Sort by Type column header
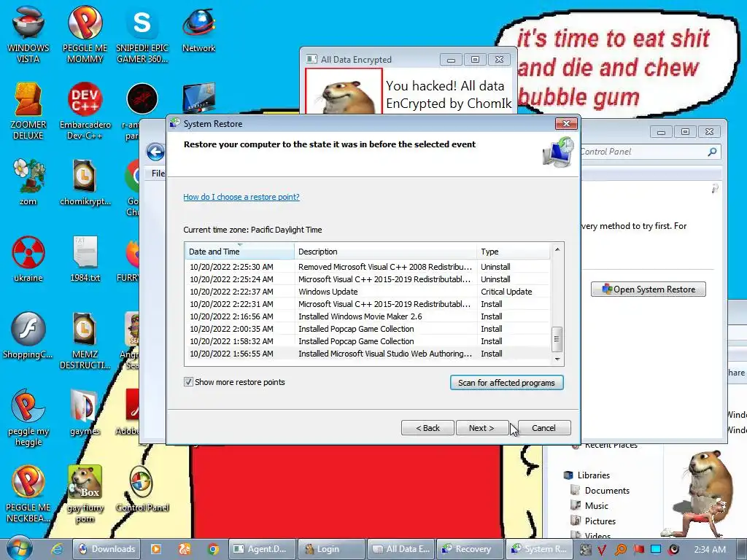747x560 pixels. pos(513,252)
